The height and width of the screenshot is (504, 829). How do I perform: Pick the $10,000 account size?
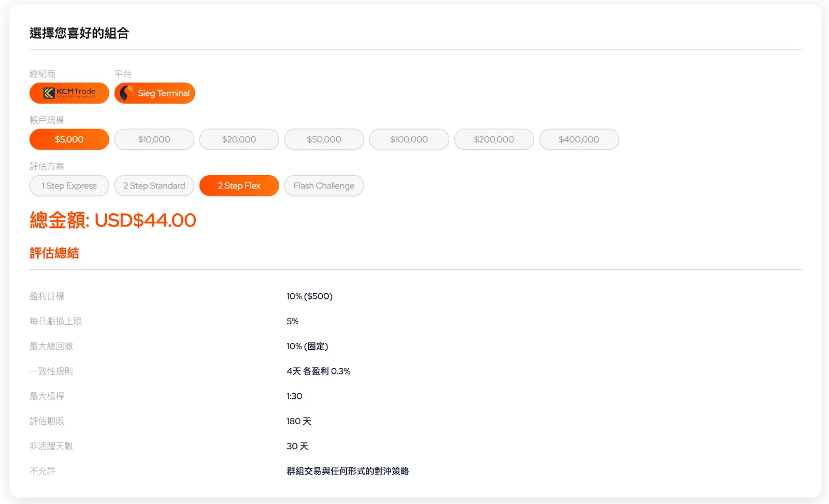[x=154, y=139]
